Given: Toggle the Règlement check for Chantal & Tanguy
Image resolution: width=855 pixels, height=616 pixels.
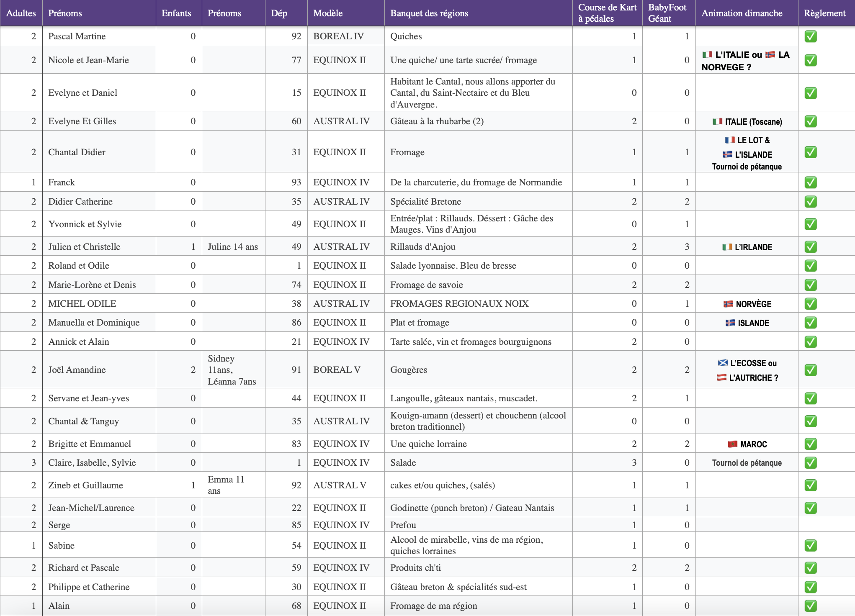Looking at the screenshot, I should tap(811, 421).
